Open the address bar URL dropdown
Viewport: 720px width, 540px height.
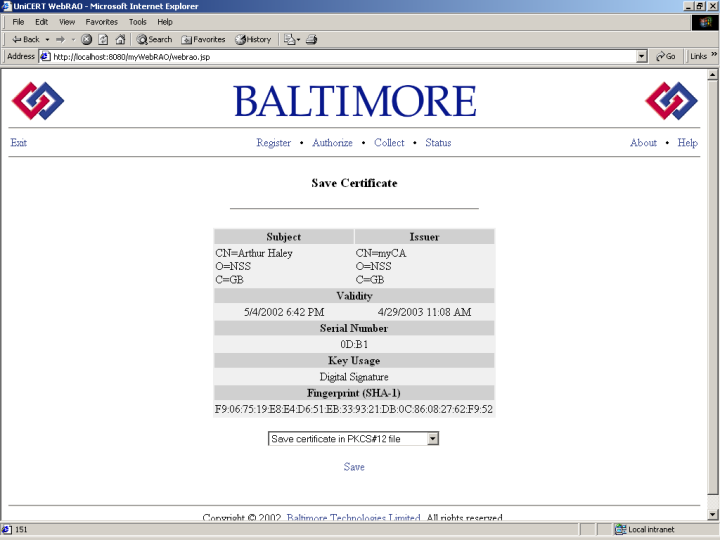click(642, 56)
